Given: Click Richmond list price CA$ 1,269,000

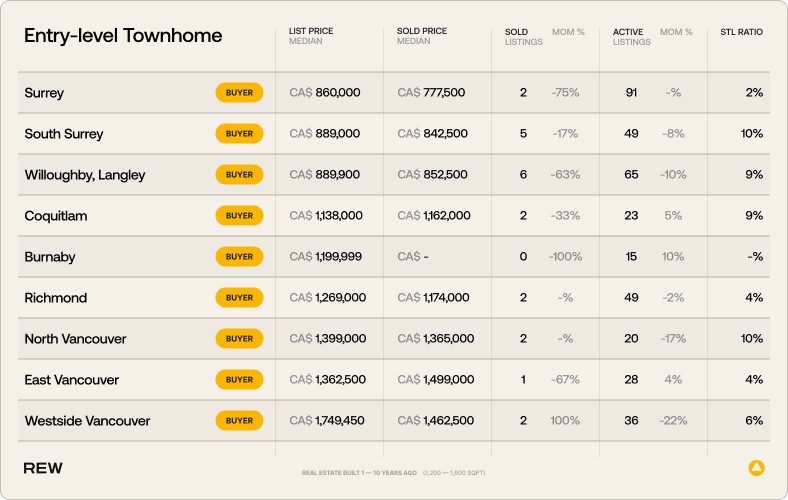Looking at the screenshot, I should point(328,297).
